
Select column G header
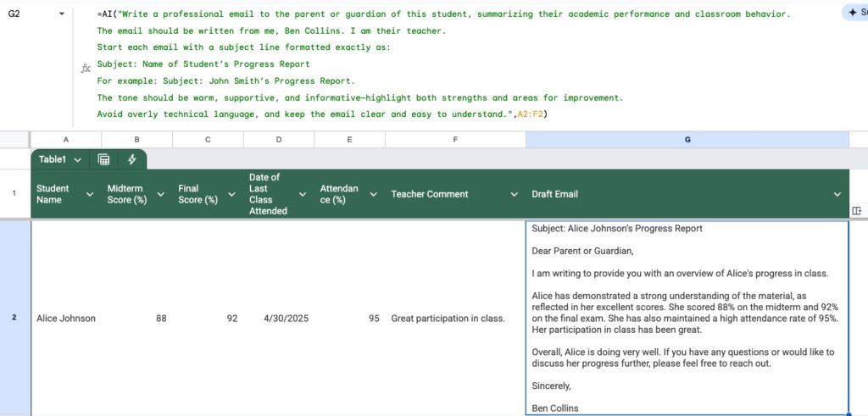687,140
